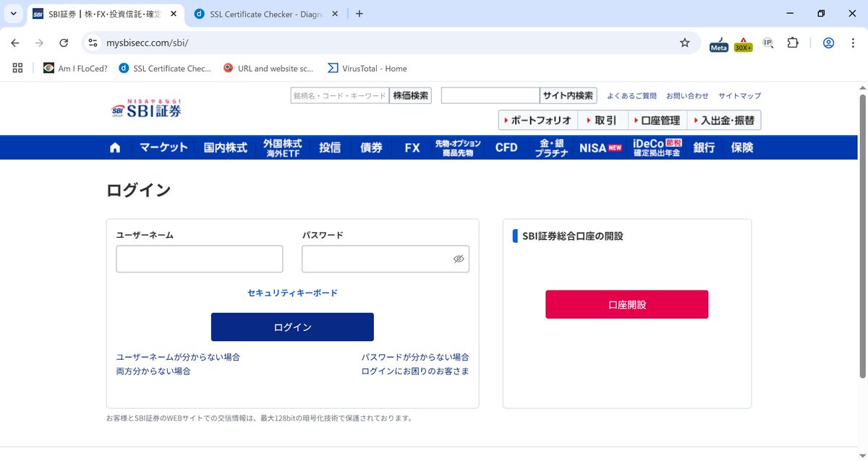Viewport: 868px width, 461px height.
Task: Open the NISA menu item
Action: click(x=600, y=147)
